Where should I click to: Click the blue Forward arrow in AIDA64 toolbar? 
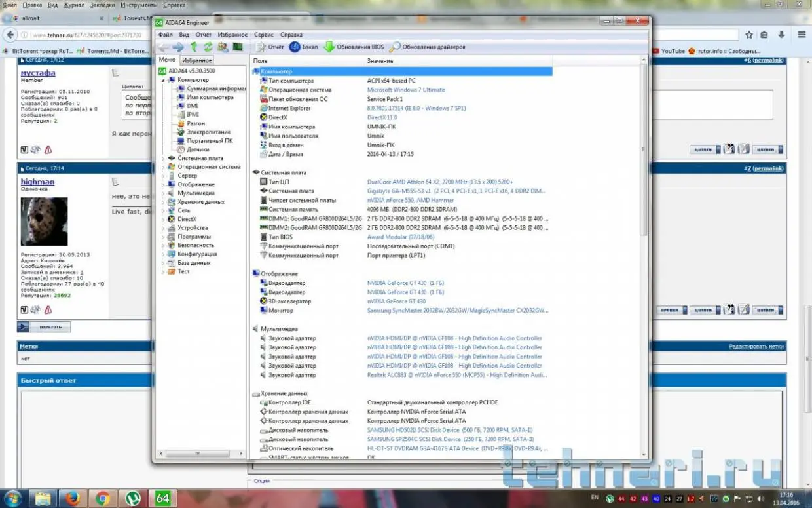coord(178,47)
